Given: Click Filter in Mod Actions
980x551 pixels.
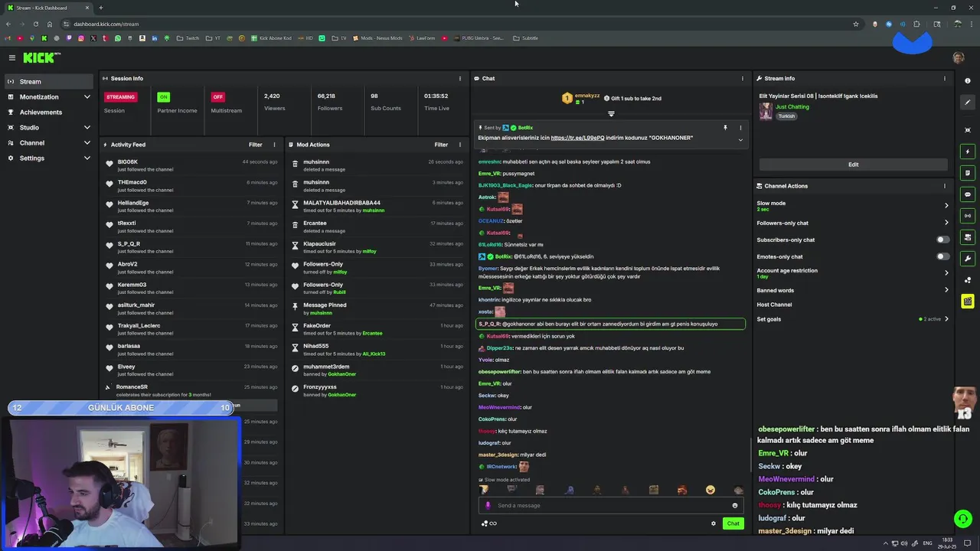Looking at the screenshot, I should (441, 145).
